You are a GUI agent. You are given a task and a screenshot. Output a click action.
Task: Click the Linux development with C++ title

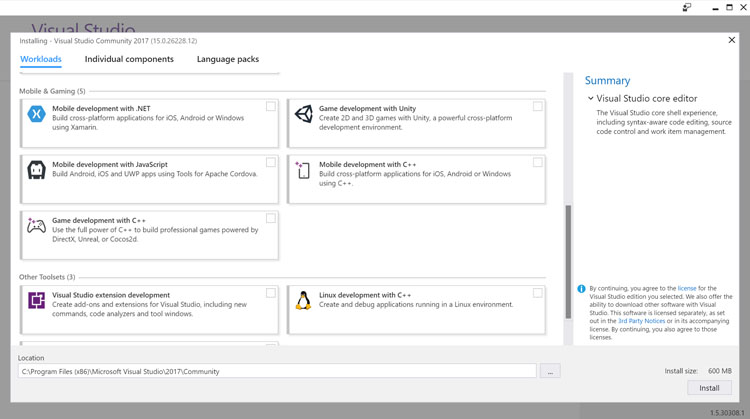365,295
